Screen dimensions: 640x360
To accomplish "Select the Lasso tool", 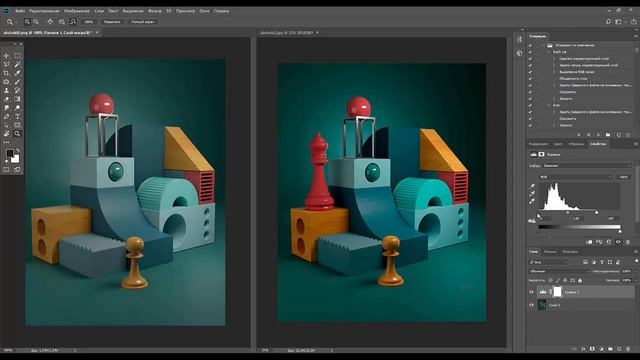I will coord(7,64).
